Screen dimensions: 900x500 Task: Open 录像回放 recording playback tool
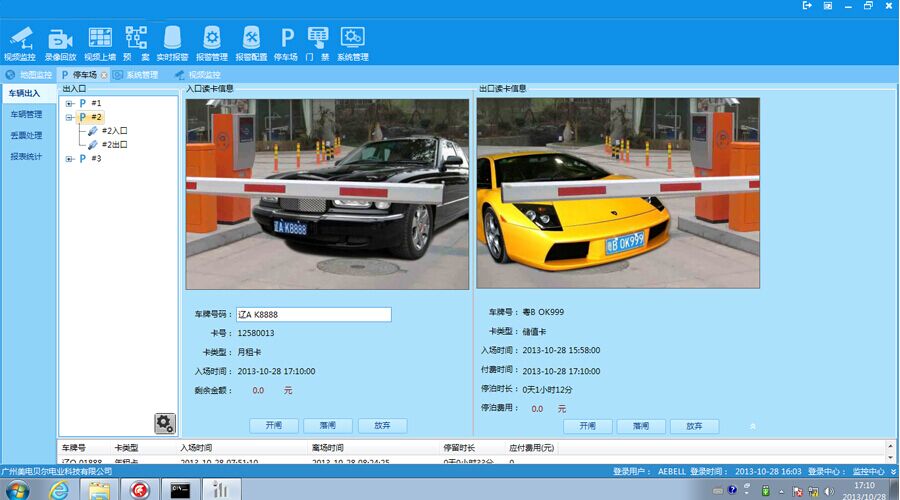click(60, 42)
